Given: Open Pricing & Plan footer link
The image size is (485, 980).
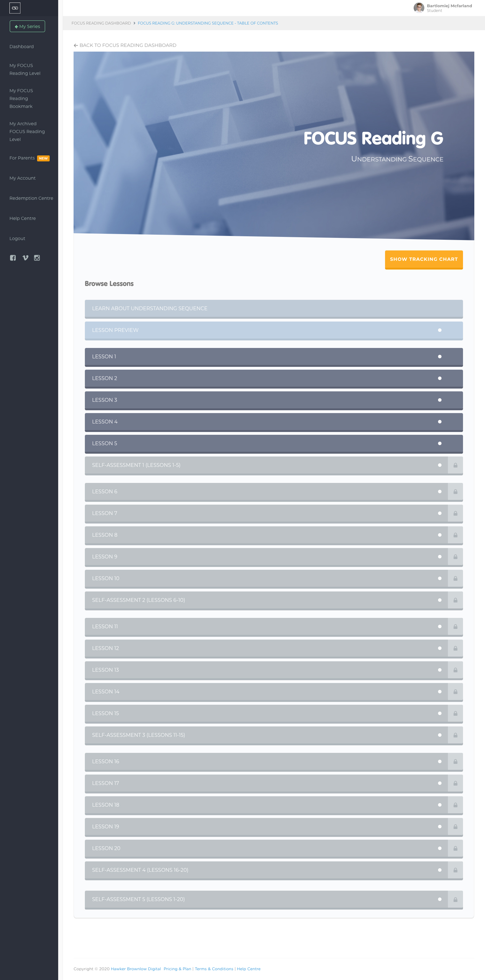Looking at the screenshot, I should tap(177, 969).
